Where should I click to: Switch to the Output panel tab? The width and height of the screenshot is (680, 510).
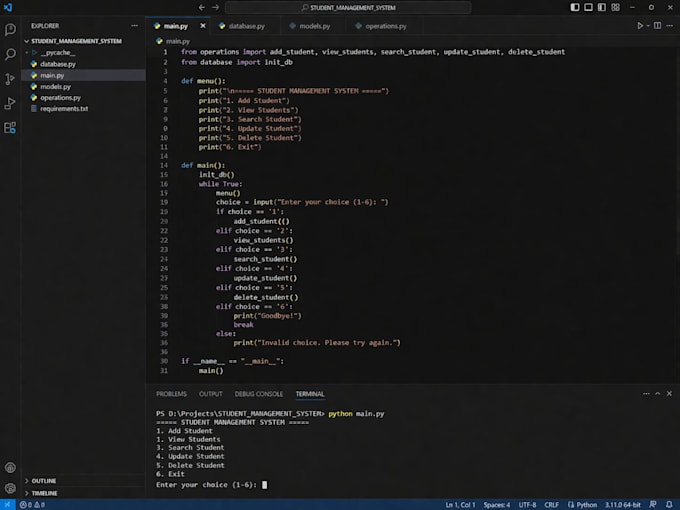[210, 394]
